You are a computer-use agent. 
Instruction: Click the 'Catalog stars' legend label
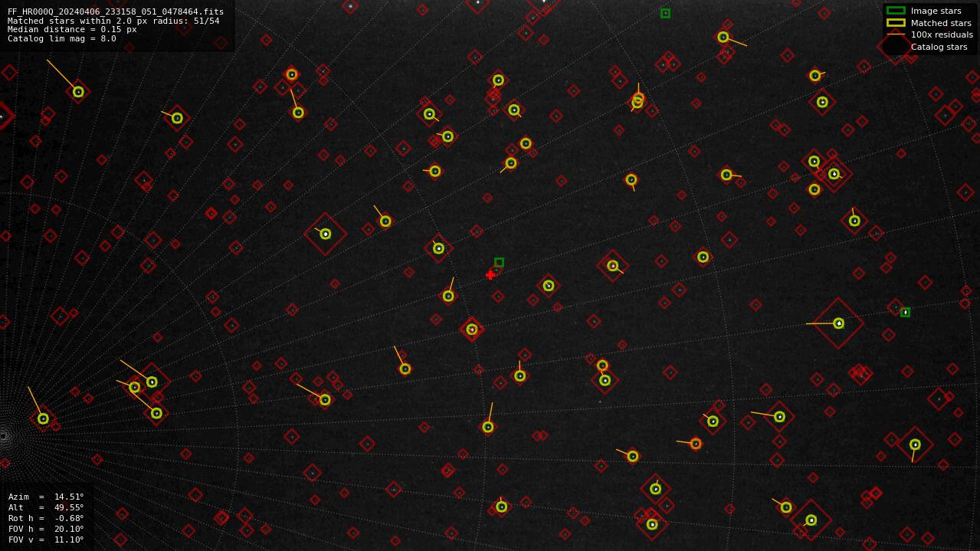(x=939, y=47)
